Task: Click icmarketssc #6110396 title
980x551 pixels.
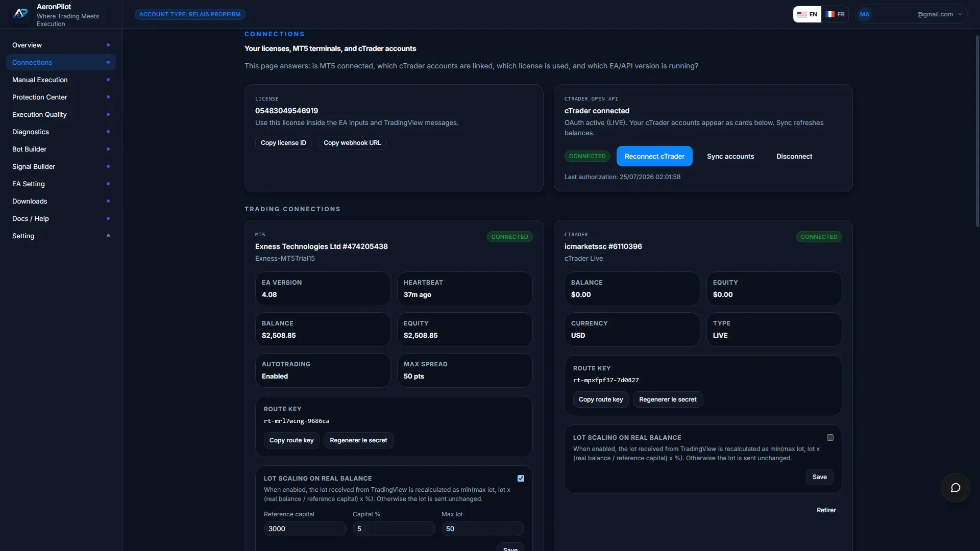Action: coord(603,246)
